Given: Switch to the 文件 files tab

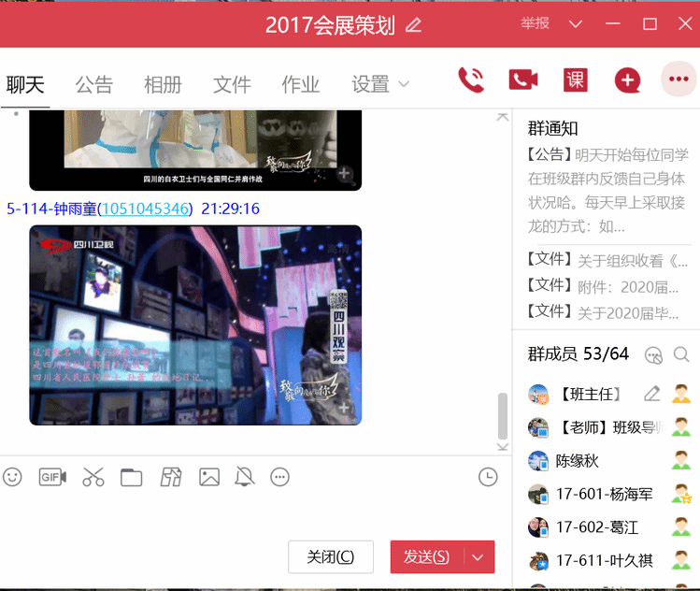Looking at the screenshot, I should pos(232,84).
